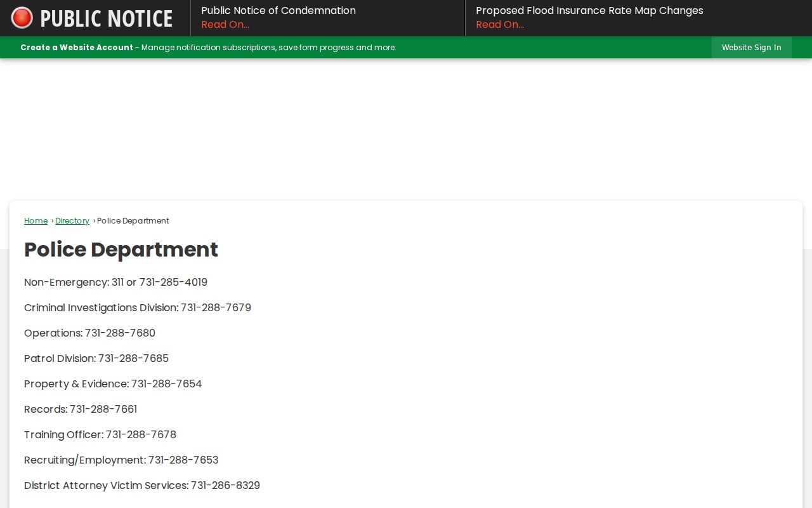
Task: Open Proposed Flood Insurance Rate Map Changes
Action: pos(589,11)
